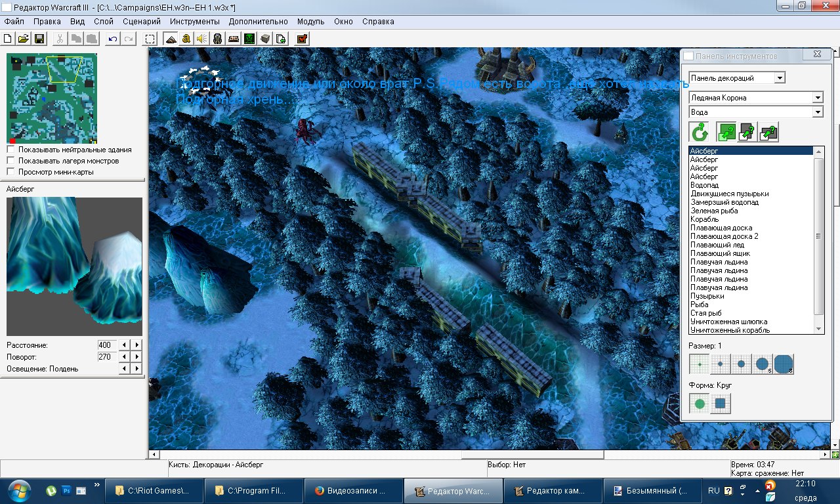Image resolution: width=840 pixels, height=504 pixels.
Task: Click the minimap overview
Action: click(x=52, y=98)
